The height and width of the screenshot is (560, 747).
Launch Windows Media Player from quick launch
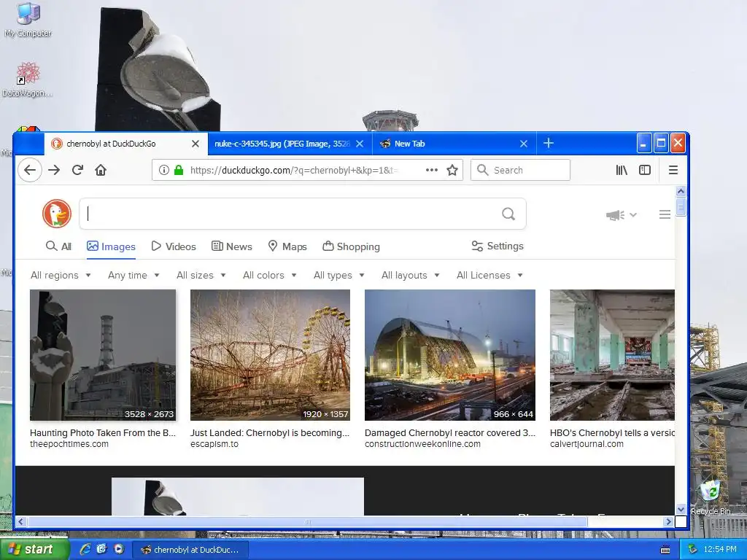coord(119,550)
